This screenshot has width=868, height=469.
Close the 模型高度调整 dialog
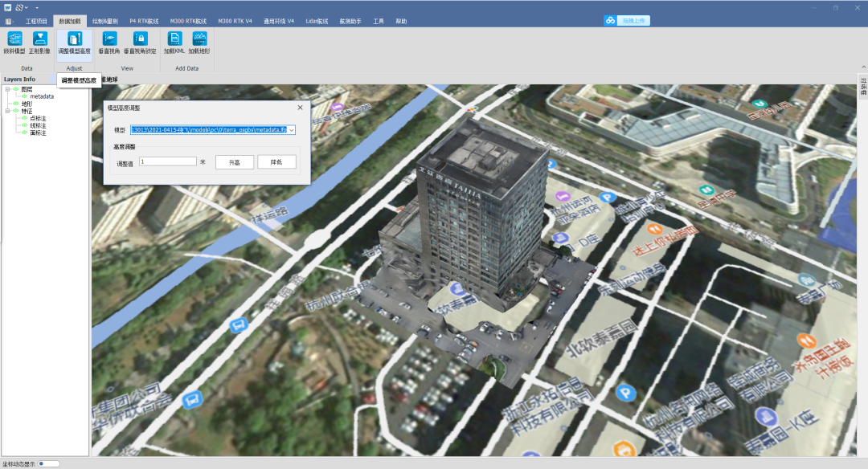[x=300, y=108]
